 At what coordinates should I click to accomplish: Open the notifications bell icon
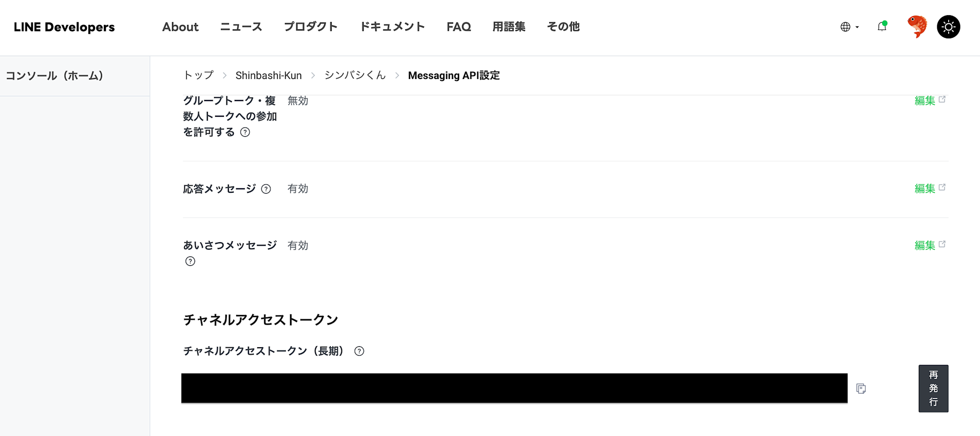pos(882,26)
